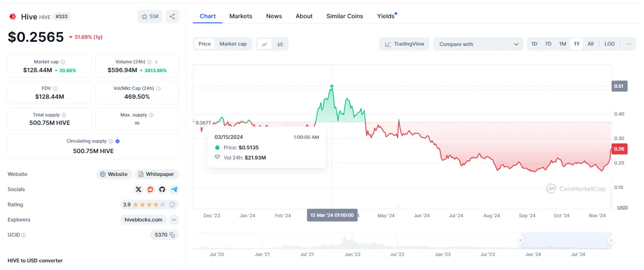Switch to the About tab

point(304,16)
